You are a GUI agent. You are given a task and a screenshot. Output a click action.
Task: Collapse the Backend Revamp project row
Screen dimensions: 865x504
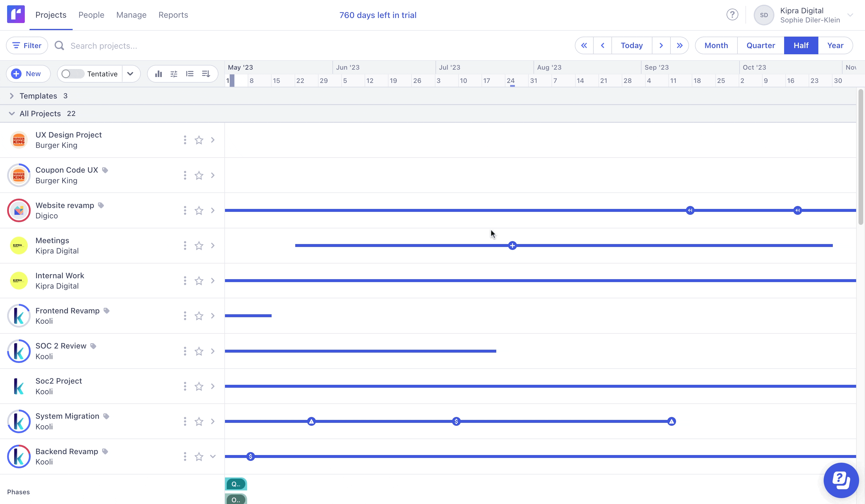click(213, 456)
